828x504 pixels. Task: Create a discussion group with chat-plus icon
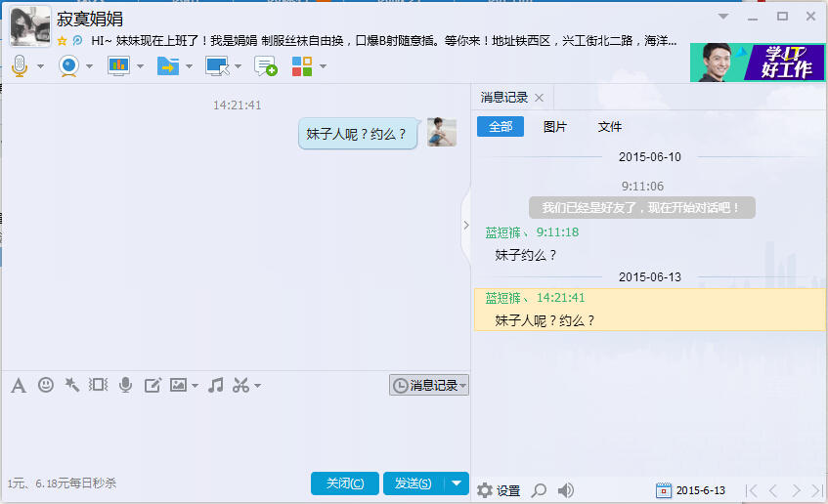tap(266, 66)
